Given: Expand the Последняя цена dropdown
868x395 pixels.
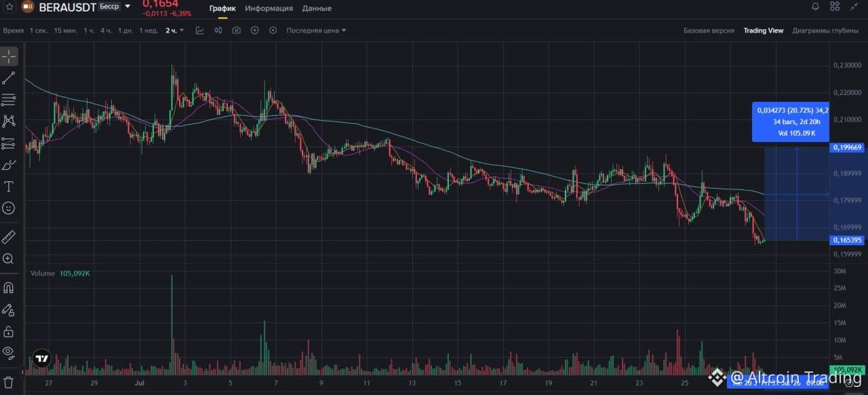Looking at the screenshot, I should [316, 31].
